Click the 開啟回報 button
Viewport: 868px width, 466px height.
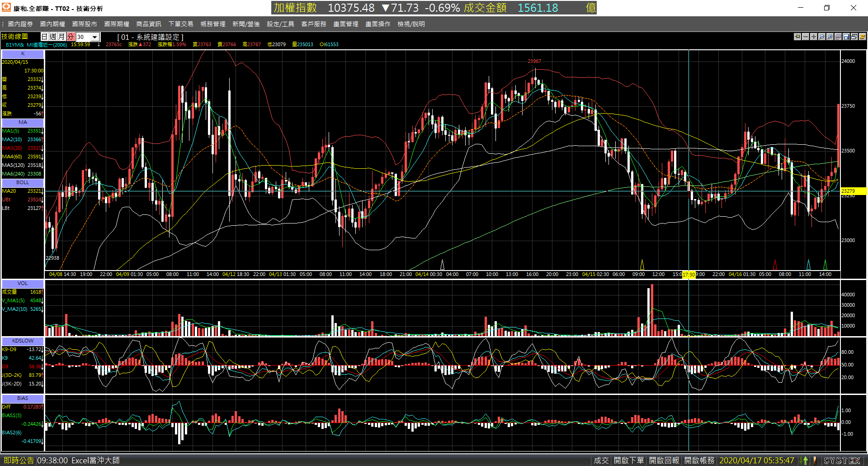664,461
